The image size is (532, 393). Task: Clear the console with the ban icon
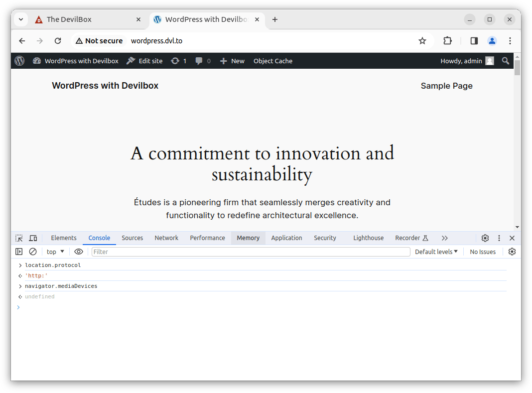tap(33, 252)
